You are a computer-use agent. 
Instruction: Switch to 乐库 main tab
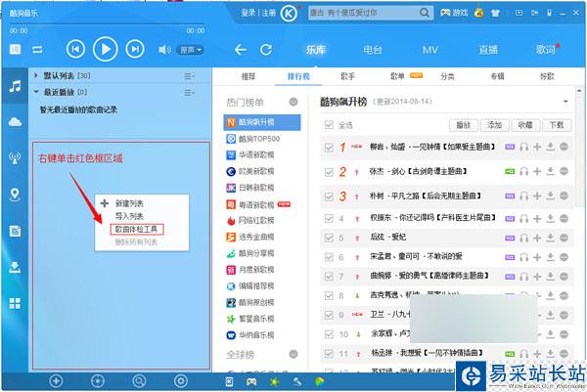(x=316, y=50)
